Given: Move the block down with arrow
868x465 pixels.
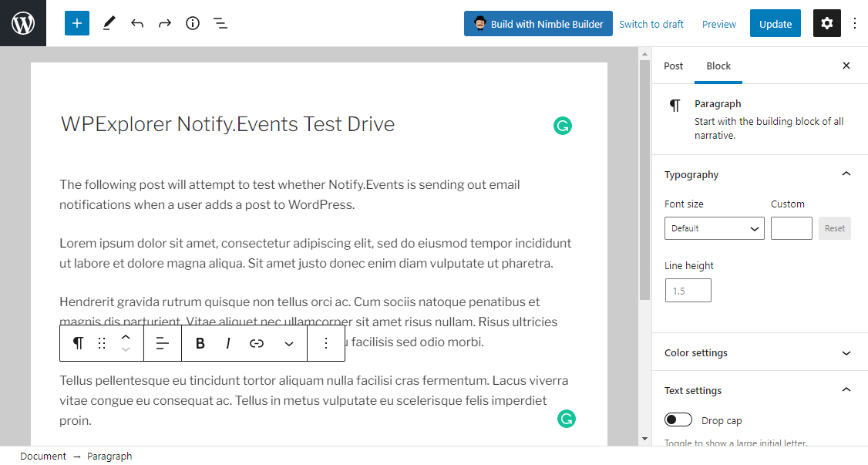Looking at the screenshot, I should pyautogui.click(x=126, y=350).
